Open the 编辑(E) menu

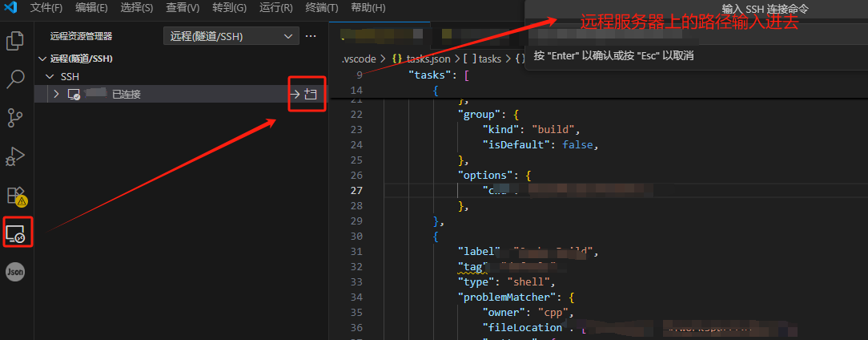(91, 8)
